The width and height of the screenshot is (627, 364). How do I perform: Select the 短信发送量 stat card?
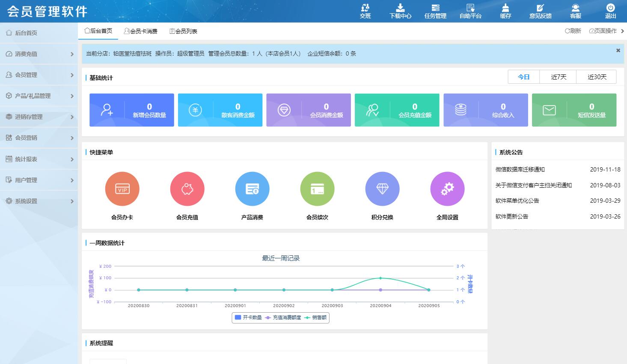tap(574, 110)
